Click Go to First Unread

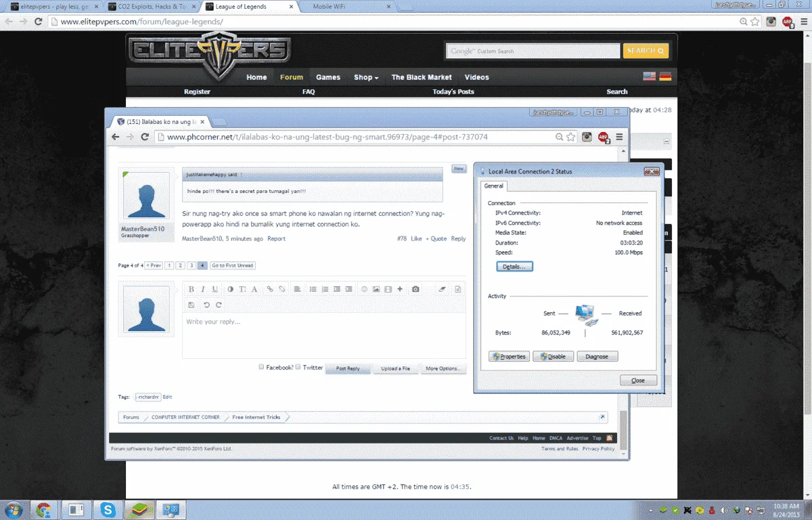click(x=233, y=265)
